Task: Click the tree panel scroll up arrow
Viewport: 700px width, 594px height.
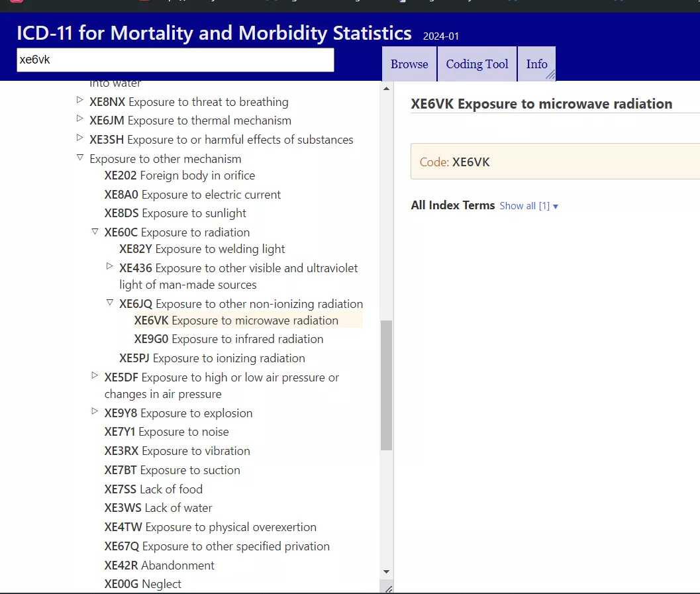Action: click(x=387, y=88)
